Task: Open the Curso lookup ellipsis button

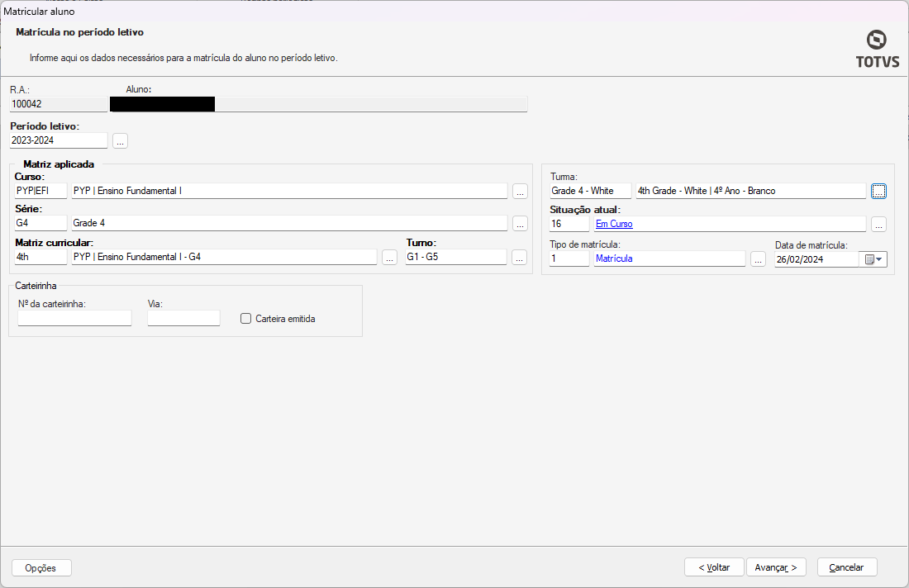Action: point(520,191)
